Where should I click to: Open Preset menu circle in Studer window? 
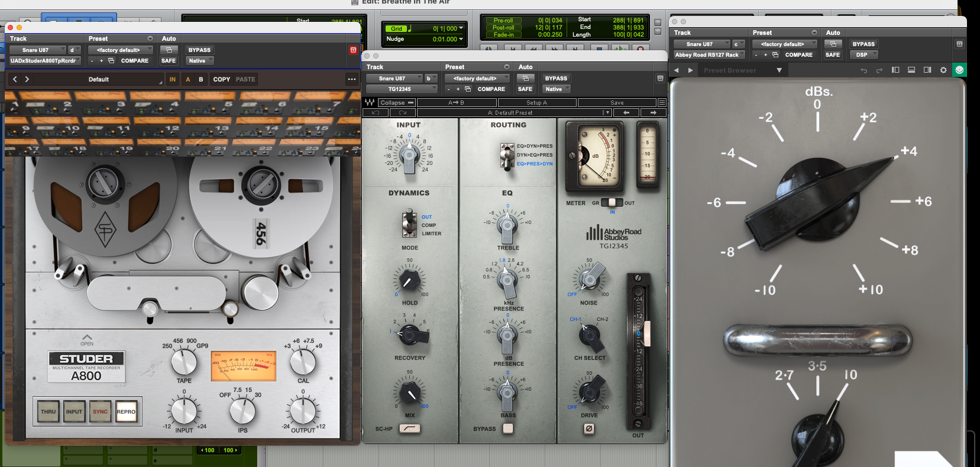tap(150, 38)
